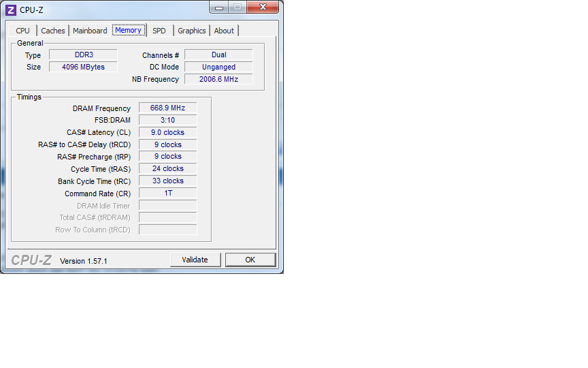
Task: Click the Version 1.57.1 text
Action: (84, 261)
